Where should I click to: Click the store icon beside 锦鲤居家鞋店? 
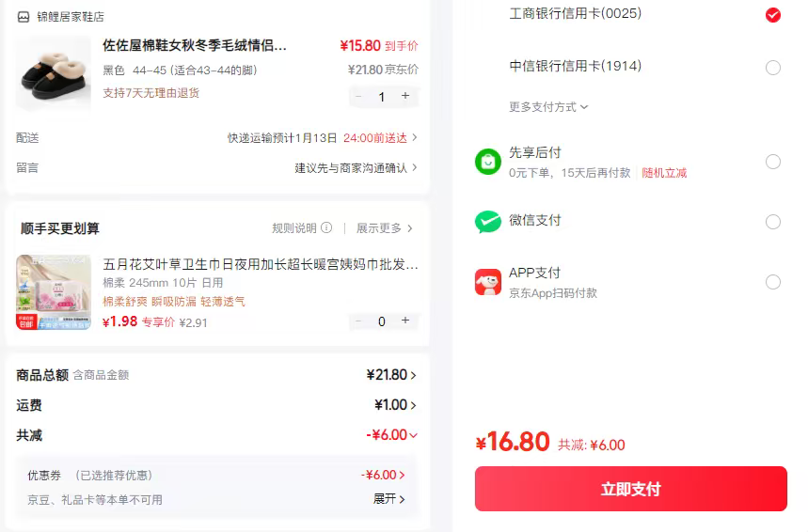pos(24,17)
